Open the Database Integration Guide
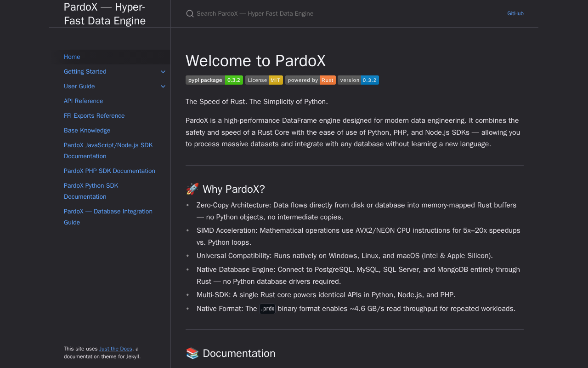 coord(108,217)
